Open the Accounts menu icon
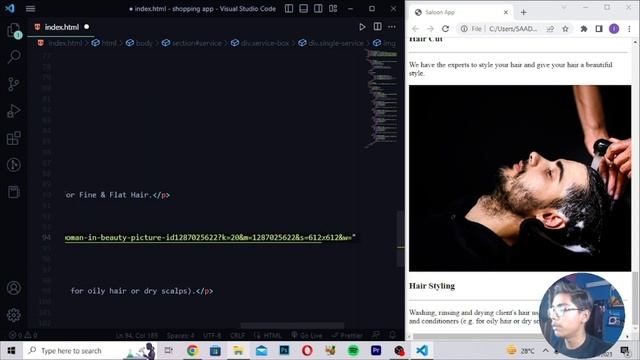Screen dimensions: 640x360 click(13, 288)
